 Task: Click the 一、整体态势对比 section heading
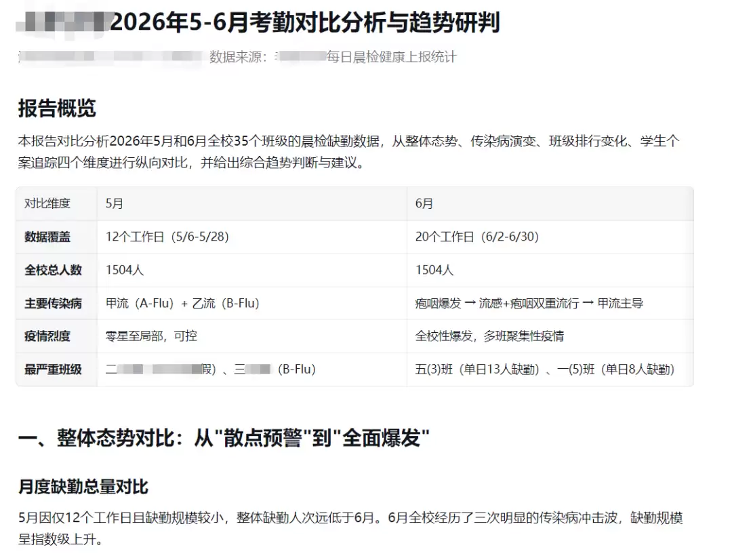click(x=224, y=438)
